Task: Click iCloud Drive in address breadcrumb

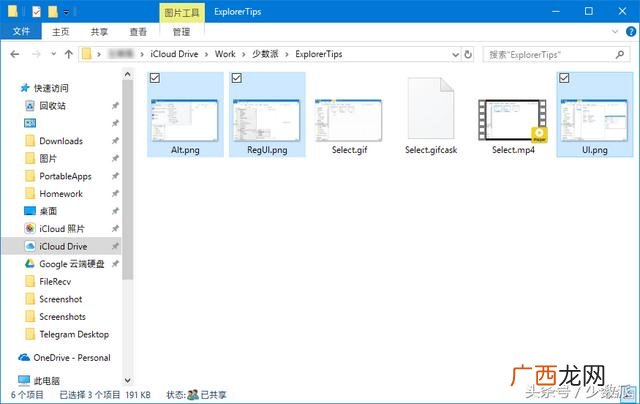Action: [x=174, y=54]
